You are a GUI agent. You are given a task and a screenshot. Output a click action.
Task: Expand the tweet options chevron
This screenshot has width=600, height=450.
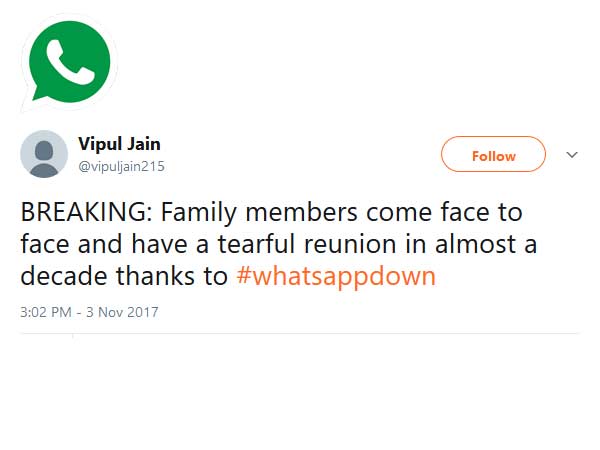[x=572, y=155]
